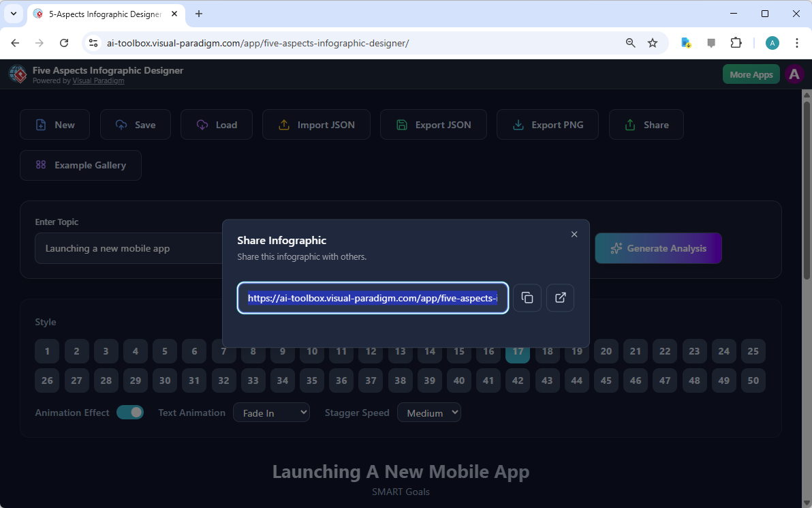Image resolution: width=812 pixels, height=508 pixels.
Task: Expand the Chrome browser menu
Action: click(x=797, y=42)
